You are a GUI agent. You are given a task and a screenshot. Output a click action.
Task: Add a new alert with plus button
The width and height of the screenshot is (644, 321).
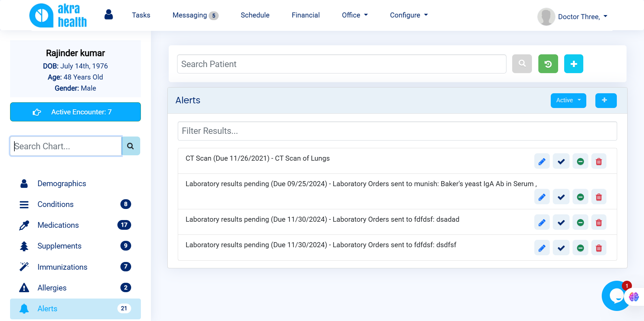[x=606, y=101]
